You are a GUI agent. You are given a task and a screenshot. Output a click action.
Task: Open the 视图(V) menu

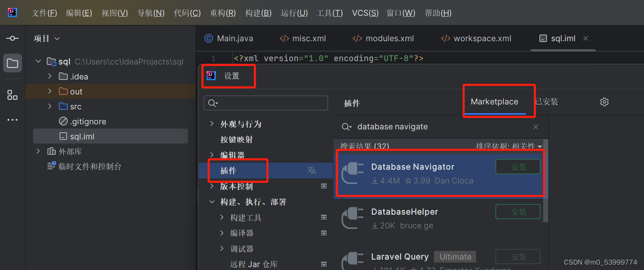point(115,13)
